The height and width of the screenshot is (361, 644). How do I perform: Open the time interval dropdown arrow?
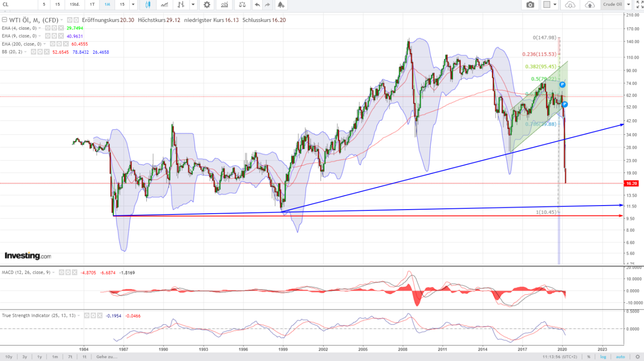pyautogui.click(x=133, y=4)
